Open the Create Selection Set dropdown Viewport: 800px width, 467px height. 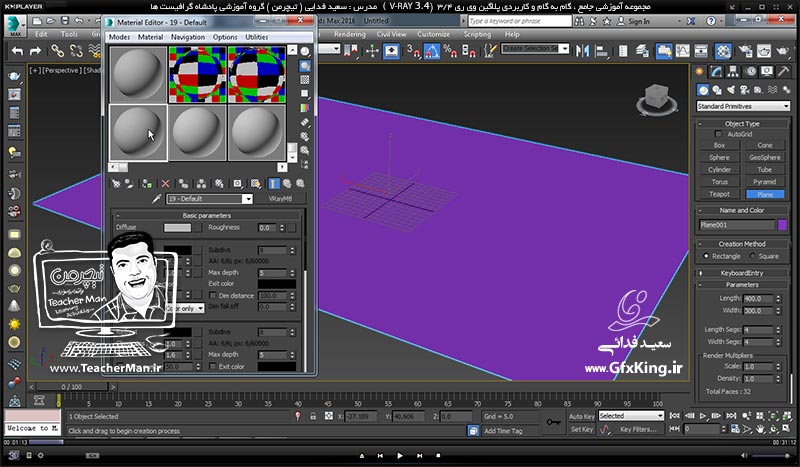coord(564,48)
